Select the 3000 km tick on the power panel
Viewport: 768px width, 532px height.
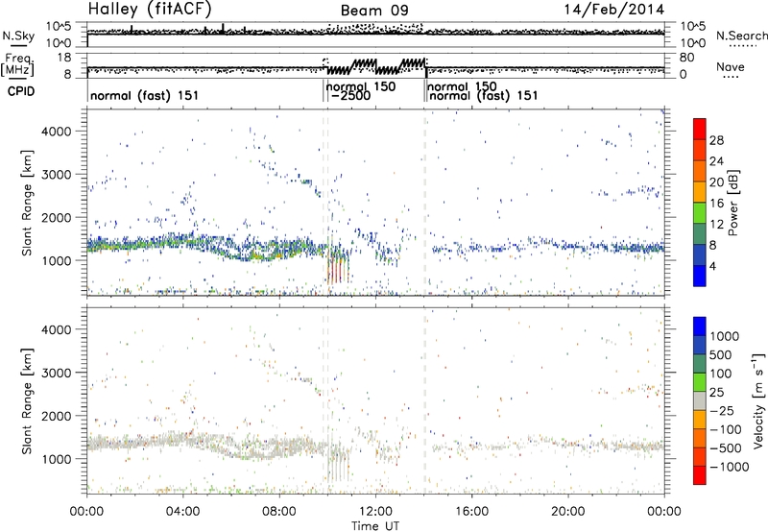click(x=56, y=175)
